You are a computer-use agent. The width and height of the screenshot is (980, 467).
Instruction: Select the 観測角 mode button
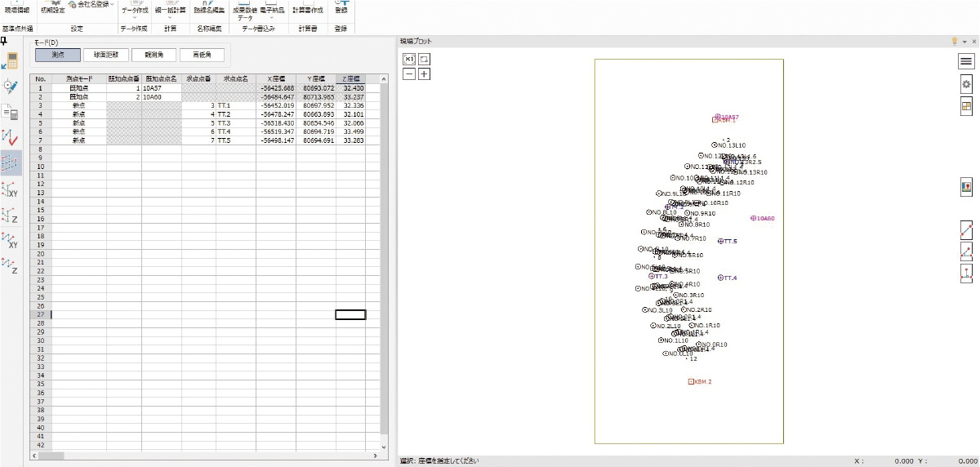pyautogui.click(x=154, y=55)
